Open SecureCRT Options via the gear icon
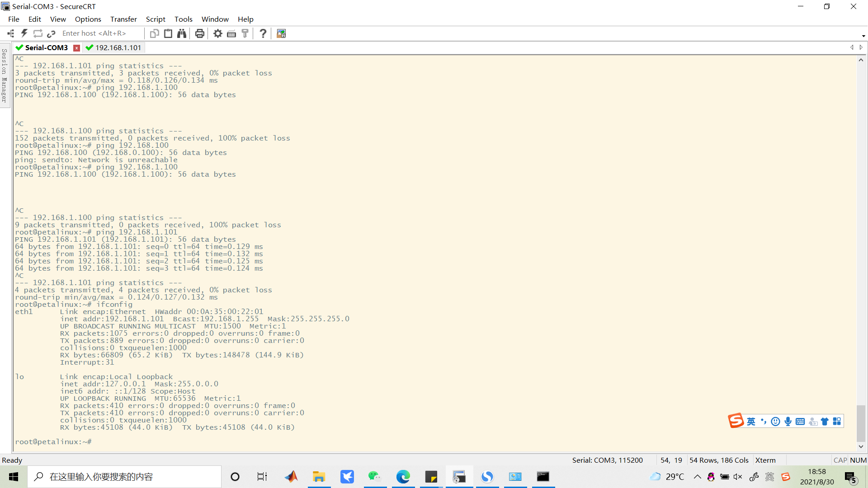The width and height of the screenshot is (868, 488). (217, 33)
